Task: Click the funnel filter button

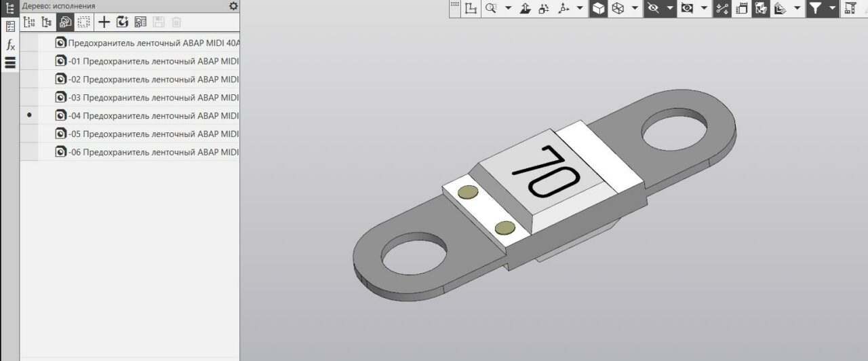Action: tap(816, 8)
